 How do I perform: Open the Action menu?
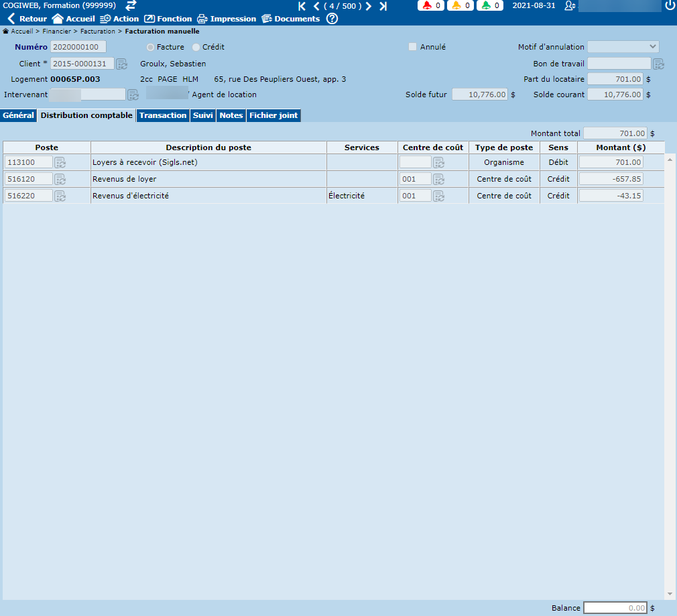(119, 19)
